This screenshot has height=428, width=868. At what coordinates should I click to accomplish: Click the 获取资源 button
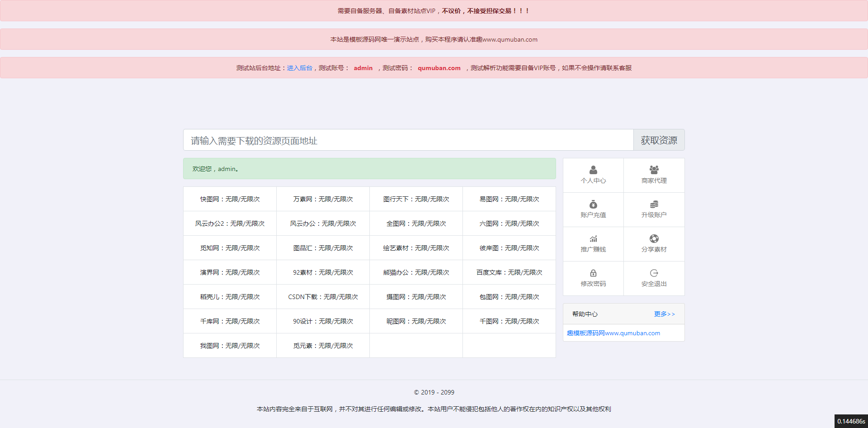(659, 140)
